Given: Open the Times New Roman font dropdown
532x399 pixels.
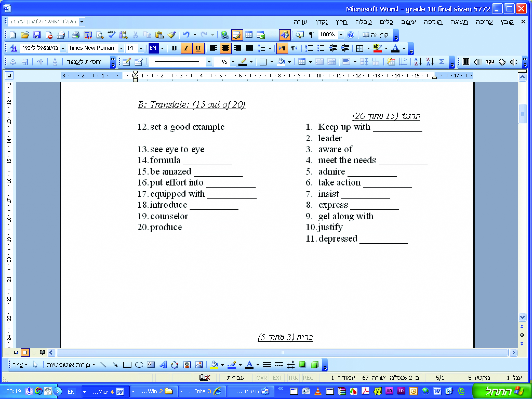Looking at the screenshot, I should coord(121,48).
